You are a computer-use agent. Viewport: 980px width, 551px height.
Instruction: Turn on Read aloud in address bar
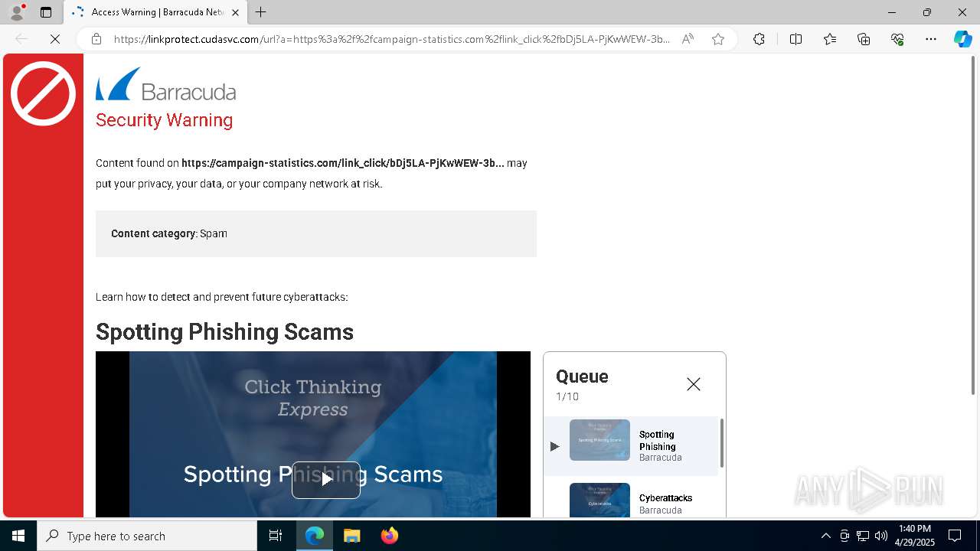click(688, 39)
